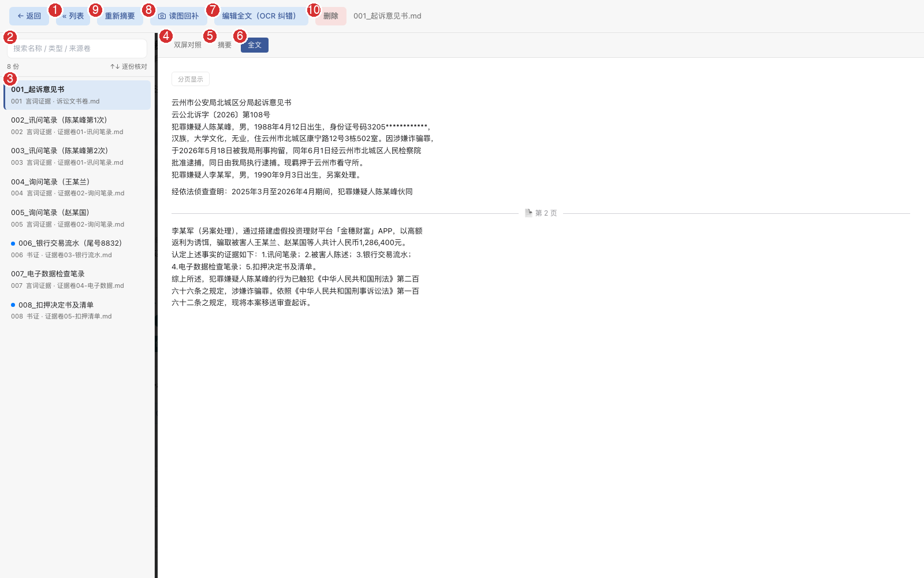Focus the 搜索名称 / 类型 / 来源卷 search field
924x578 pixels.
[x=77, y=49]
